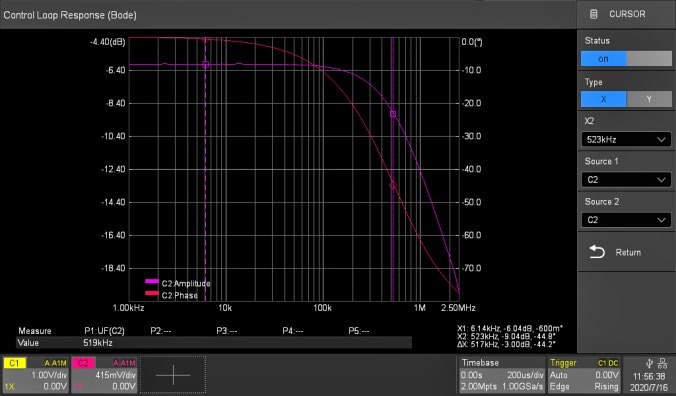Screen dimensions: 676x396
Task: Click the C1 DC trigger source label
Action: (608, 363)
